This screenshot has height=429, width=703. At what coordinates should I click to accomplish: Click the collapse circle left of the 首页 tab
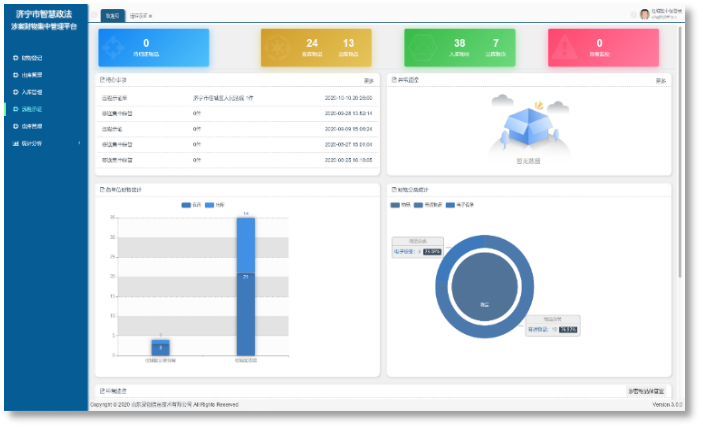(94, 15)
